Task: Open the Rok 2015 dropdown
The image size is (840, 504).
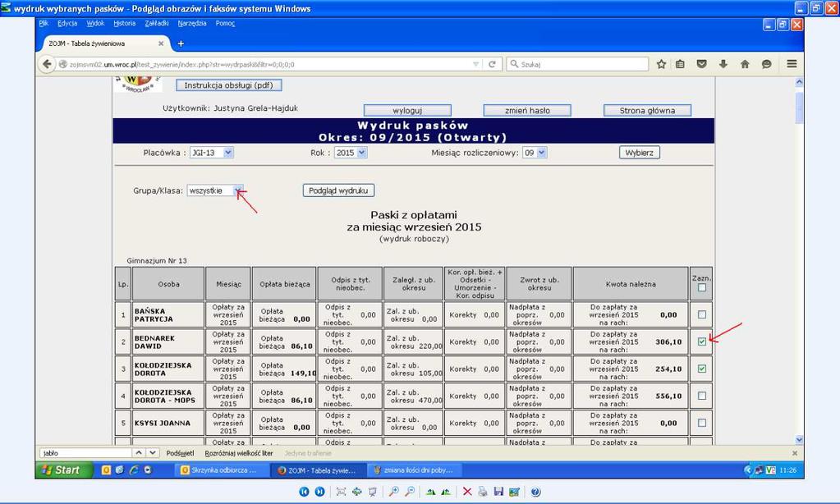Action: (351, 153)
